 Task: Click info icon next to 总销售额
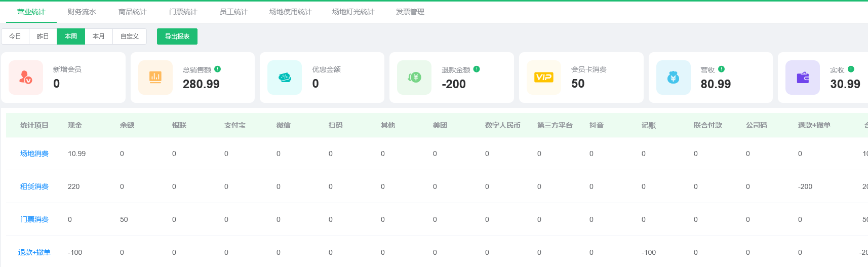(x=218, y=69)
